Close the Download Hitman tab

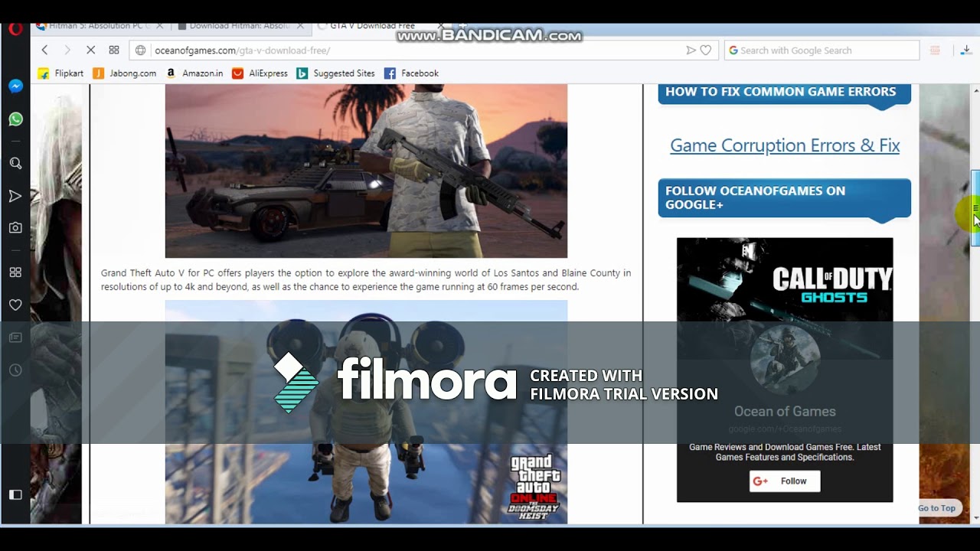pyautogui.click(x=300, y=26)
